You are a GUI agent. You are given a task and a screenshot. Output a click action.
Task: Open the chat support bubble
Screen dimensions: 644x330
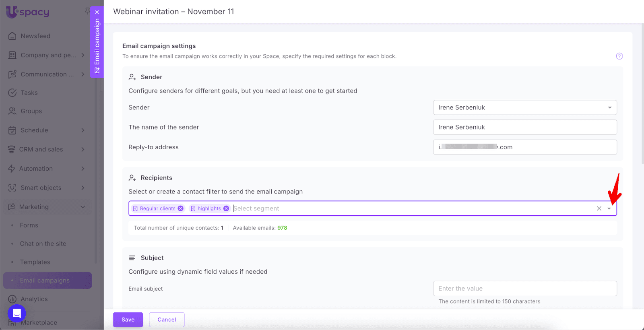(x=17, y=313)
